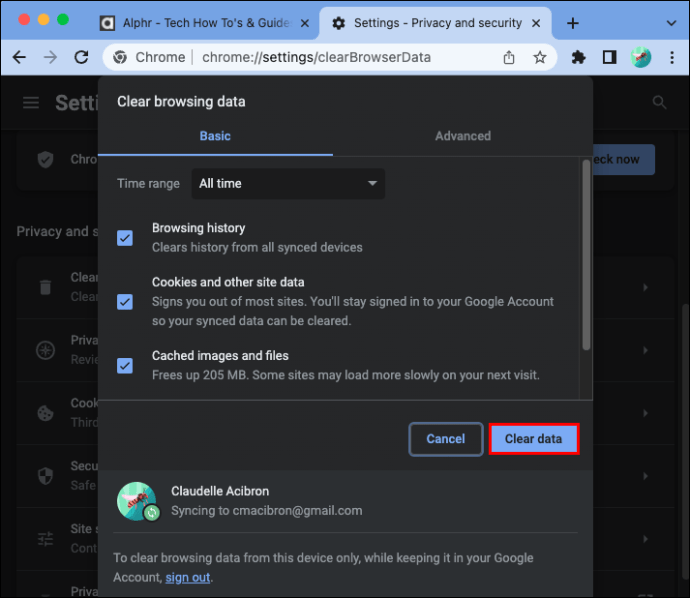Open the Chrome three-dot menu

pyautogui.click(x=672, y=57)
